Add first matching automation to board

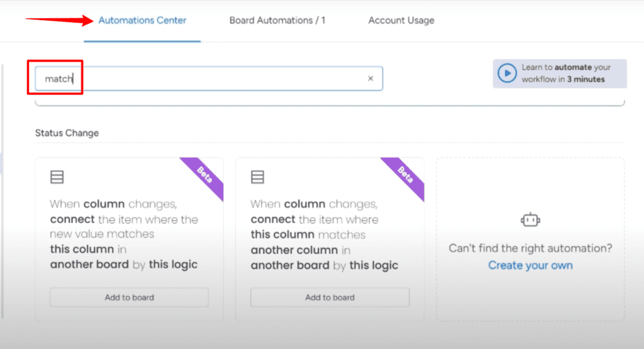click(130, 297)
